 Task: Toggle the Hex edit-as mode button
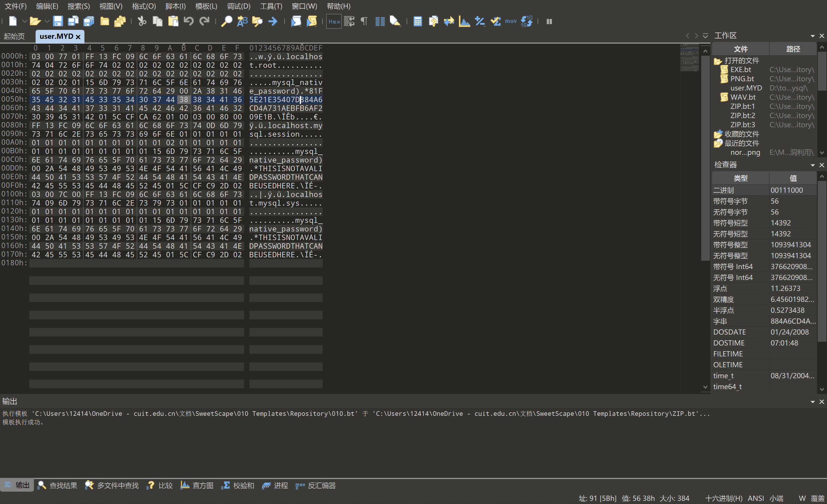coord(334,22)
